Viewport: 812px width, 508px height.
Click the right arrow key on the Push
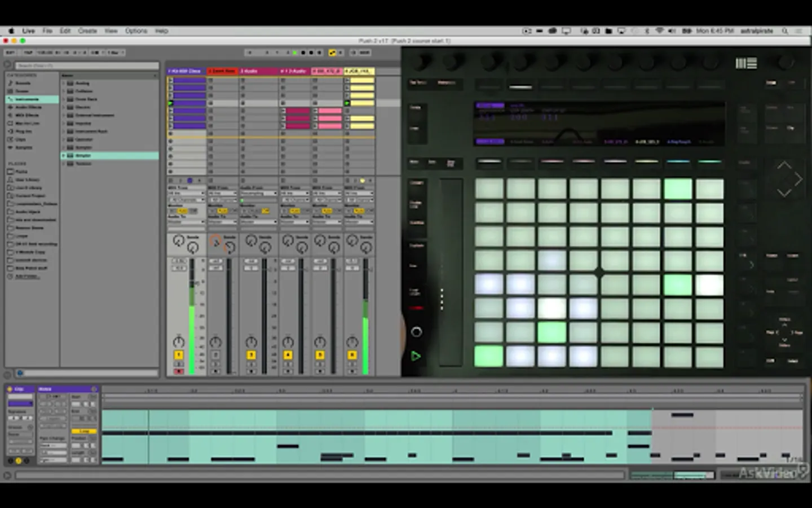tap(798, 179)
